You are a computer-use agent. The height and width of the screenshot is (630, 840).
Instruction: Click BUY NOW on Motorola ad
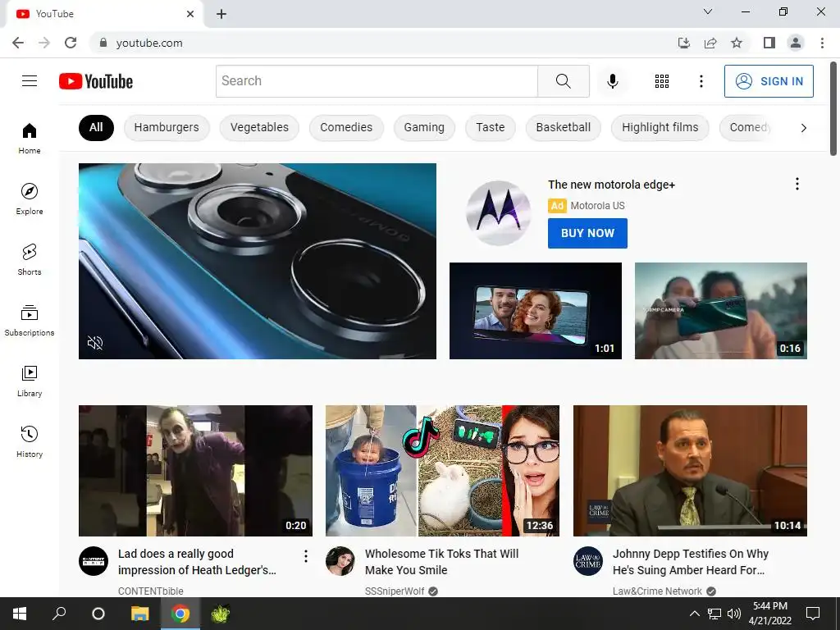click(587, 233)
